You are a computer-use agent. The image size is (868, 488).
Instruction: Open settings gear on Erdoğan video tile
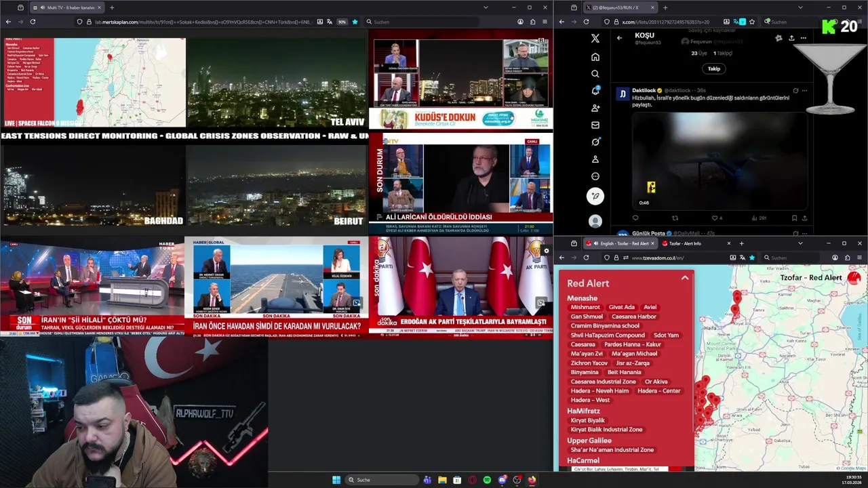[x=547, y=251]
